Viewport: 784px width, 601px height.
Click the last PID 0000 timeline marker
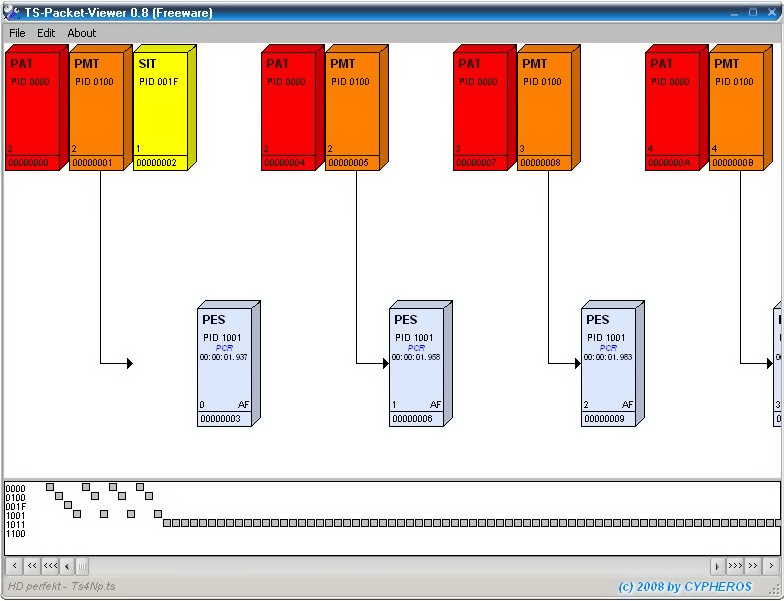pos(140,487)
